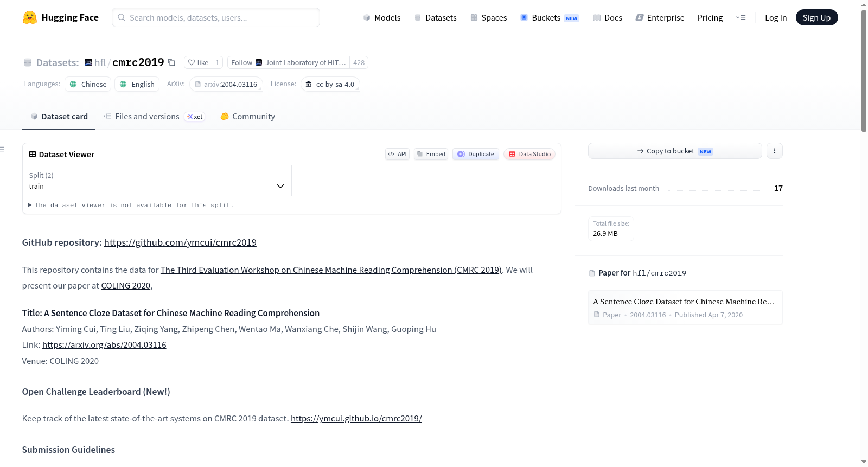Open the Pricing page
This screenshot has width=868, height=467.
tap(710, 17)
